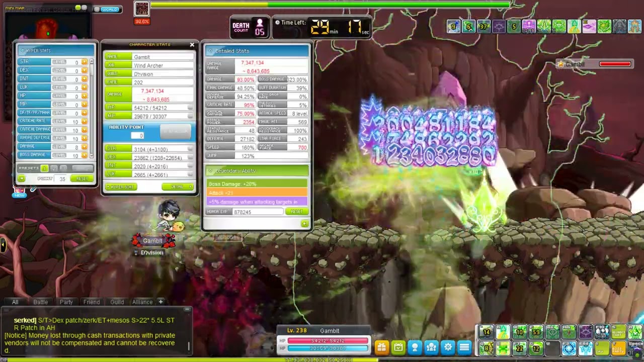Click the Alliance Chat quick slot
644x362 pixels.
[x=618, y=332]
